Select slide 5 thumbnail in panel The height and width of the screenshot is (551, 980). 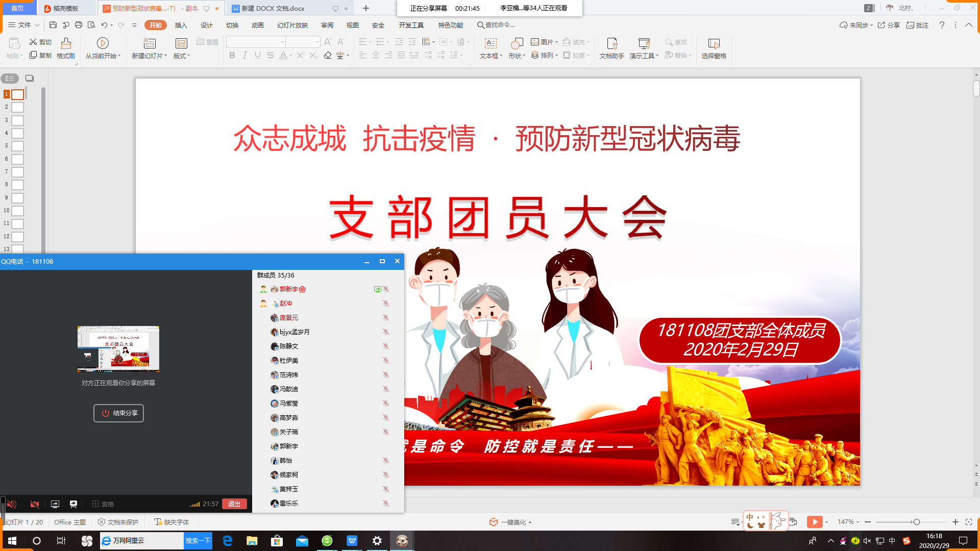point(18,146)
